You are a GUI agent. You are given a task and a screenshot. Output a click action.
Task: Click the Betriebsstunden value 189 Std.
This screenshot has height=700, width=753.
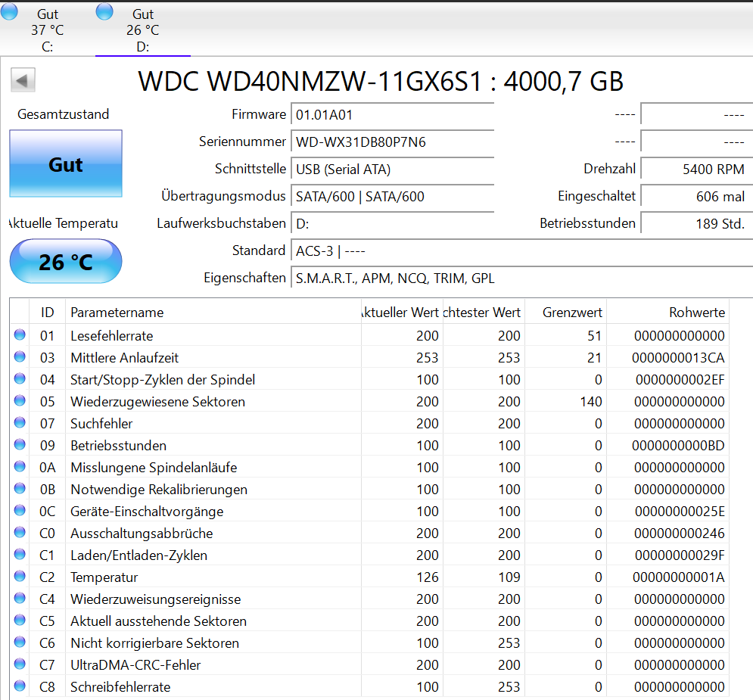[697, 224]
